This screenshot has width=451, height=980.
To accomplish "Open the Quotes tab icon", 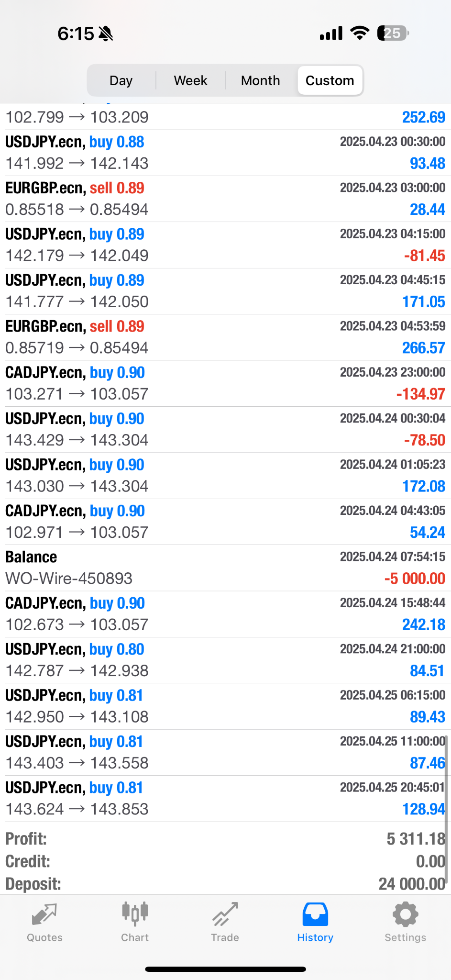I will [x=44, y=915].
